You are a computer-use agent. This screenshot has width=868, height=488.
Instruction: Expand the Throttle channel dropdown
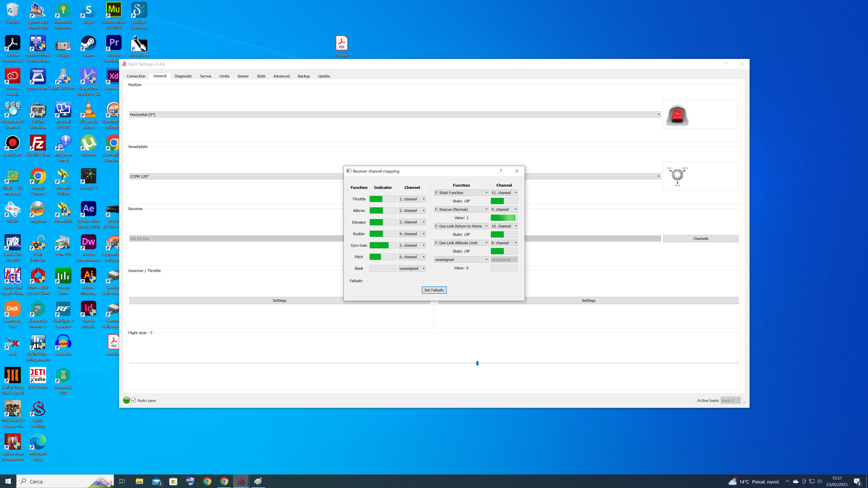(412, 199)
